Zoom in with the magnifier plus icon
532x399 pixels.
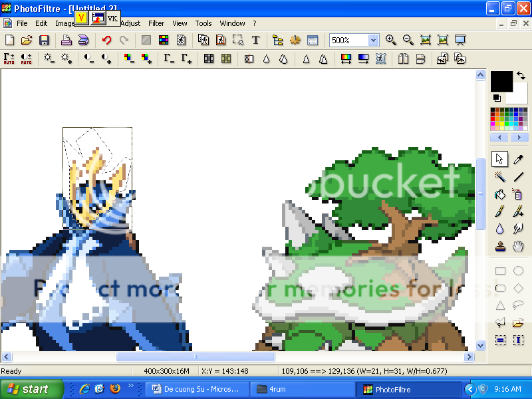tap(391, 40)
